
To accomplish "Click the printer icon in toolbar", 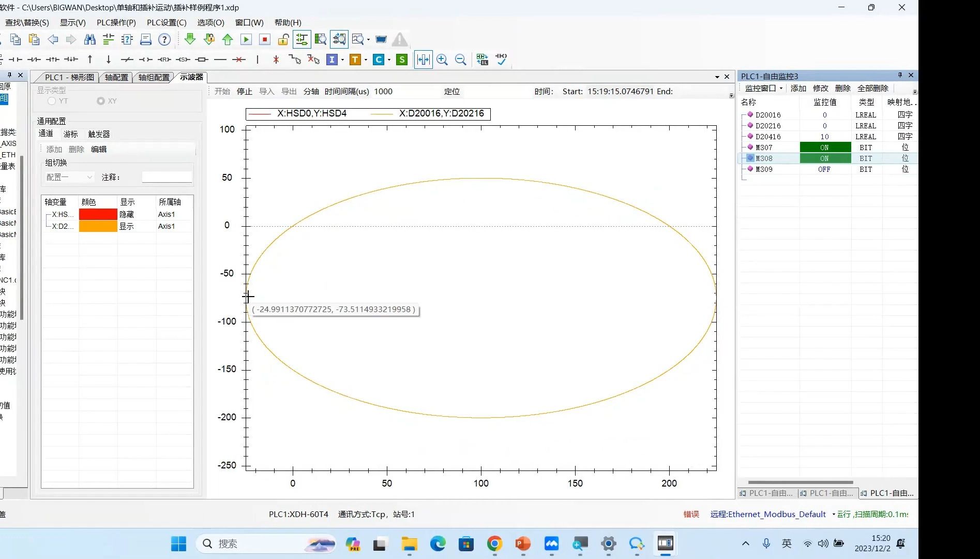I will coord(146,39).
